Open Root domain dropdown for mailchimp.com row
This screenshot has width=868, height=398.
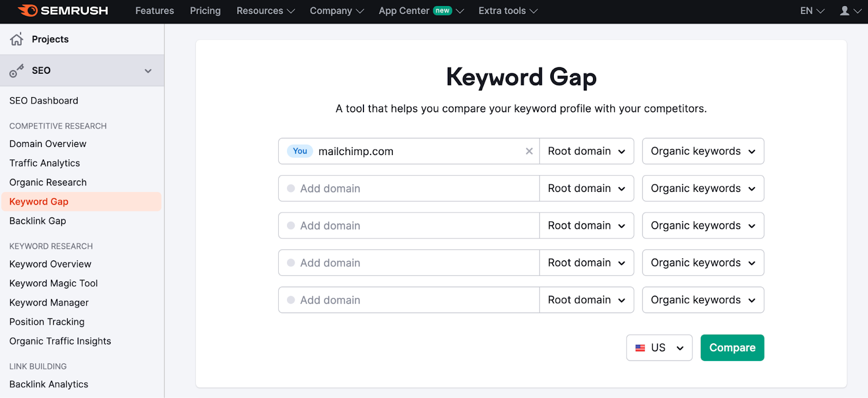tap(586, 151)
